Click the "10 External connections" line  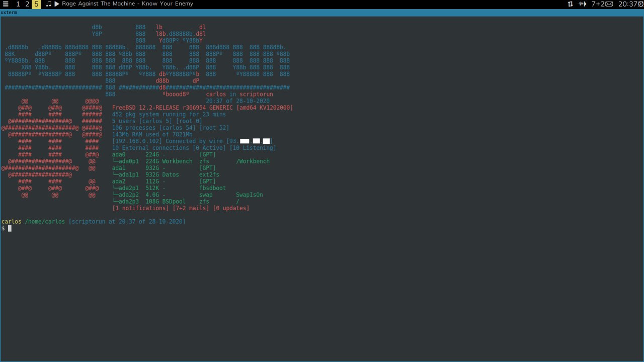point(194,148)
